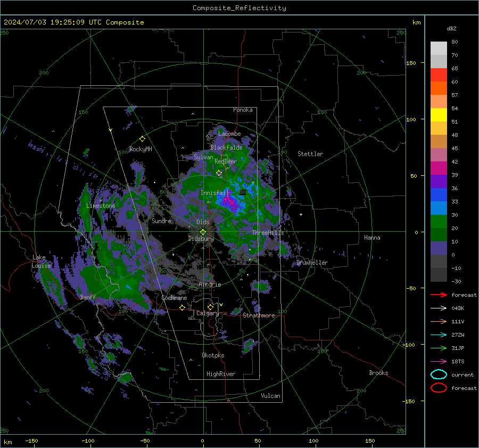Click the red forecast ellipse icon

(x=439, y=388)
